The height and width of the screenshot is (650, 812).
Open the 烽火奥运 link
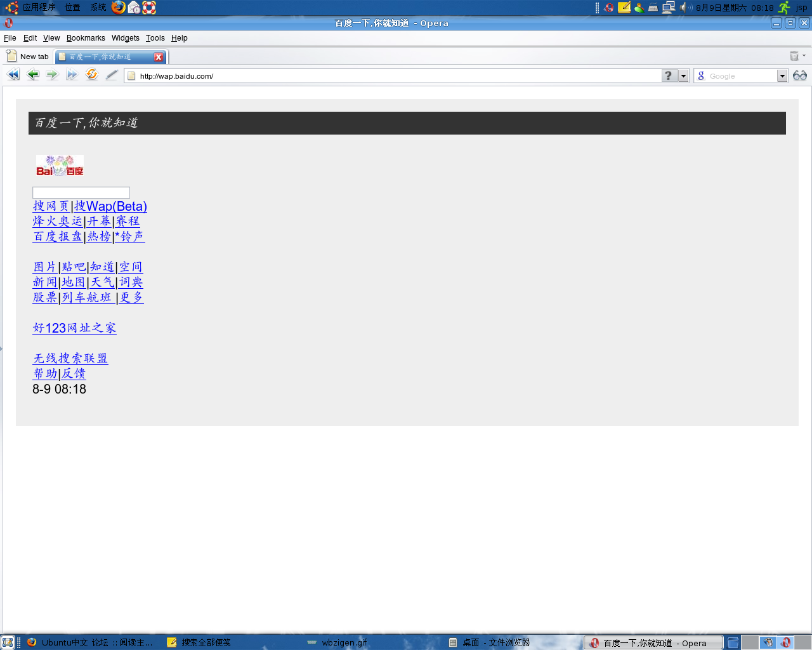tap(58, 222)
